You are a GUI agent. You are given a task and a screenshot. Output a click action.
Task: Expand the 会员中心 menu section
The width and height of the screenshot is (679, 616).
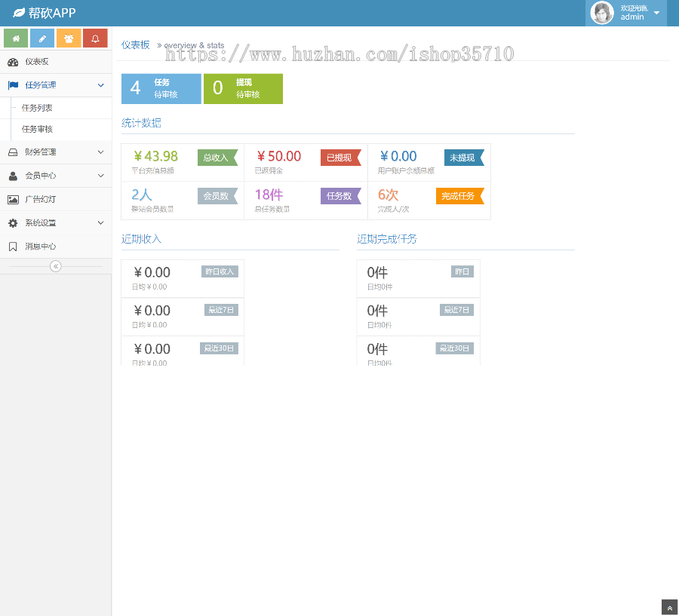100,176
